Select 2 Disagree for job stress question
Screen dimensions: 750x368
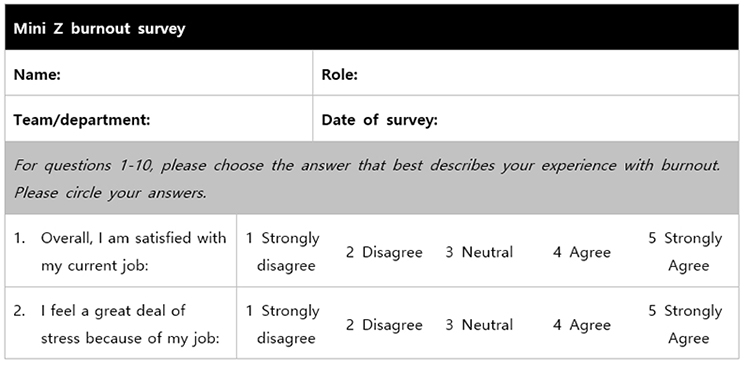(x=385, y=325)
